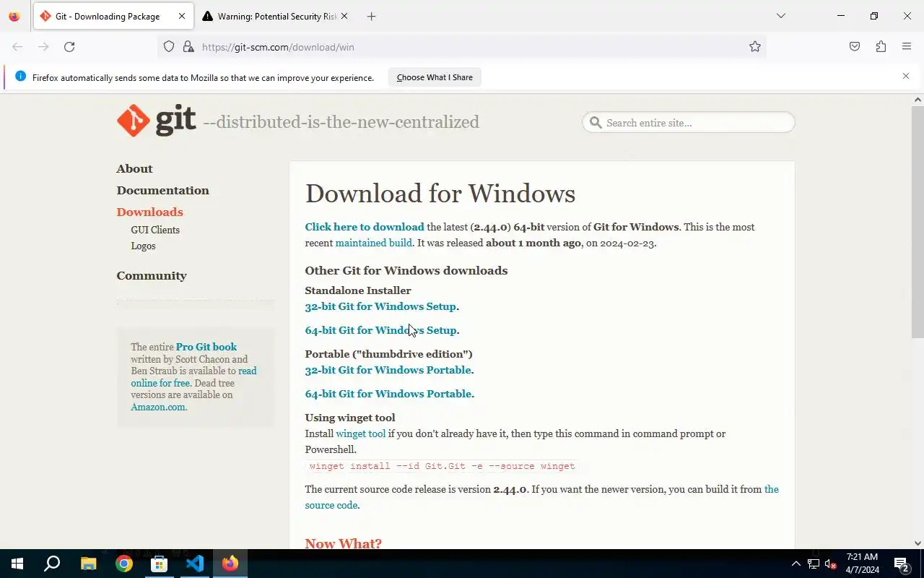The width and height of the screenshot is (924, 578).
Task: Click the search magnifier icon in site search
Action: pos(596,123)
